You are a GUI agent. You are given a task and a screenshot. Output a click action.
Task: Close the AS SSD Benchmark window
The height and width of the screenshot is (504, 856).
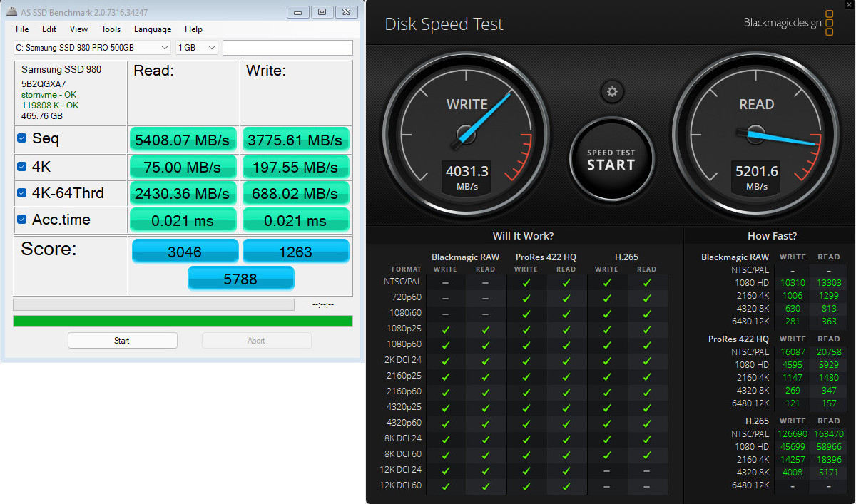[346, 12]
